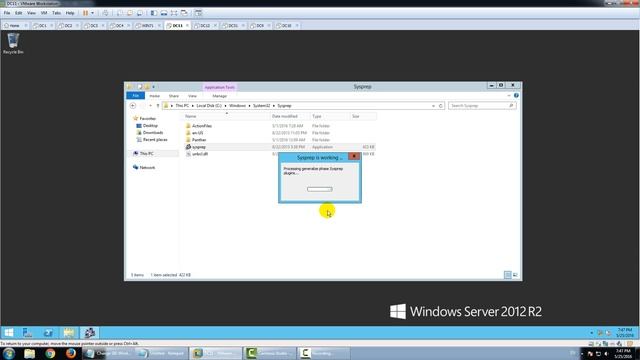Open the dropdown arrow beside the pause button
Viewport: 640px width, 360px height.
92,13
